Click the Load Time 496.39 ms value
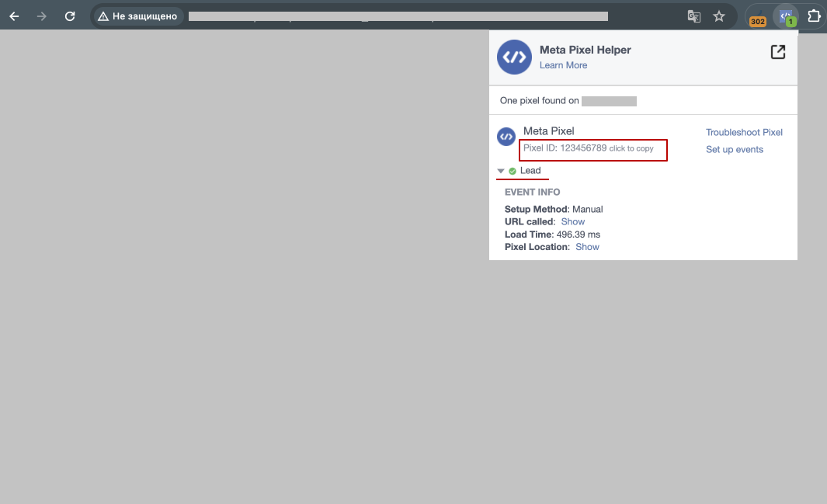 pyautogui.click(x=578, y=235)
